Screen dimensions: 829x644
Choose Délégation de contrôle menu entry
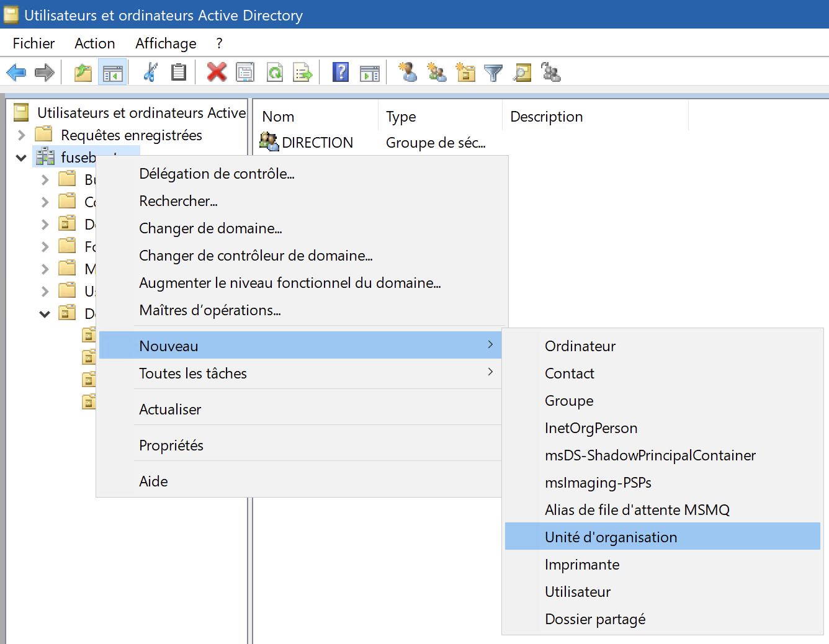click(x=217, y=174)
